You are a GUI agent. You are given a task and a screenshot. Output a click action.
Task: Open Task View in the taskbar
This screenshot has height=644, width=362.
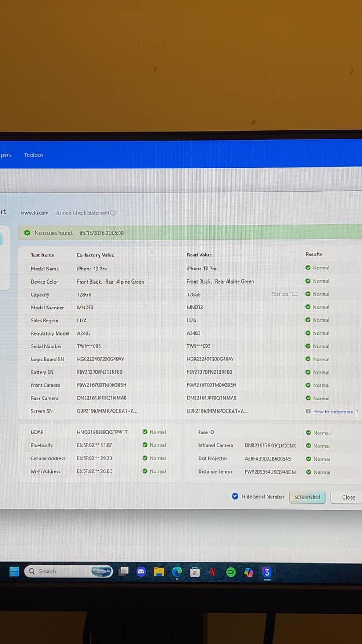pyautogui.click(x=124, y=572)
